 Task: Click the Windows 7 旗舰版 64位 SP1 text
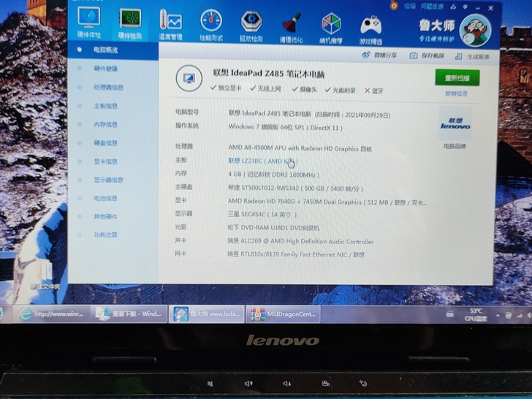point(285,127)
